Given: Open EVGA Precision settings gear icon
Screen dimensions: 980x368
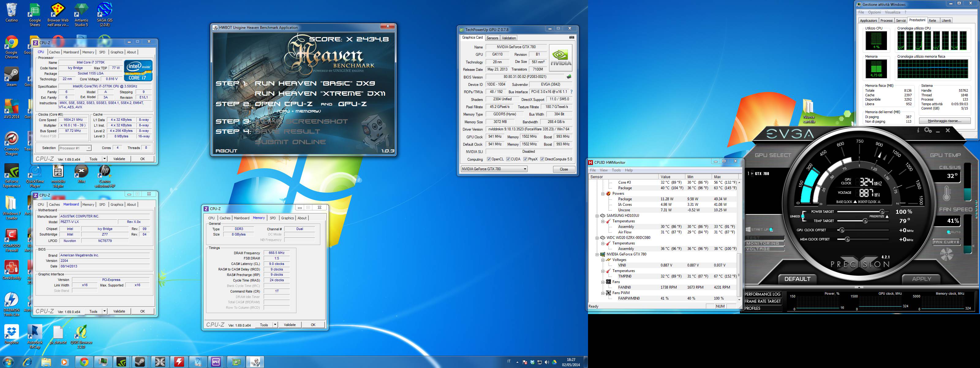Looking at the screenshot, I should click(928, 130).
